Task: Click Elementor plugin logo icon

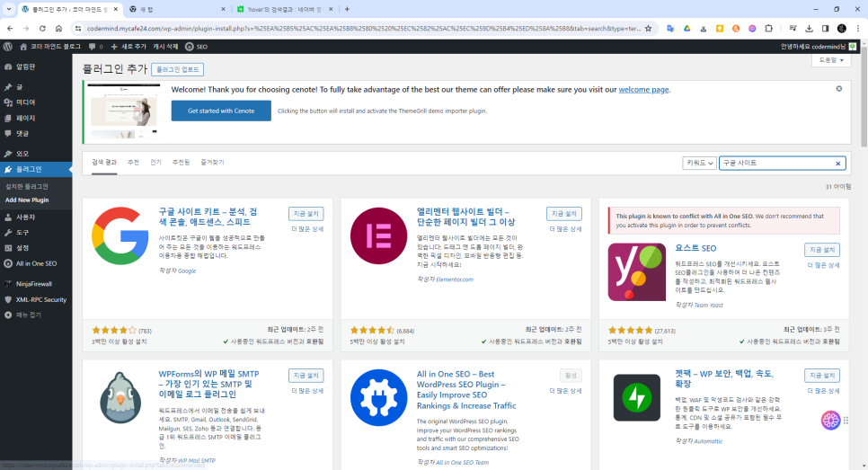Action: (x=378, y=235)
